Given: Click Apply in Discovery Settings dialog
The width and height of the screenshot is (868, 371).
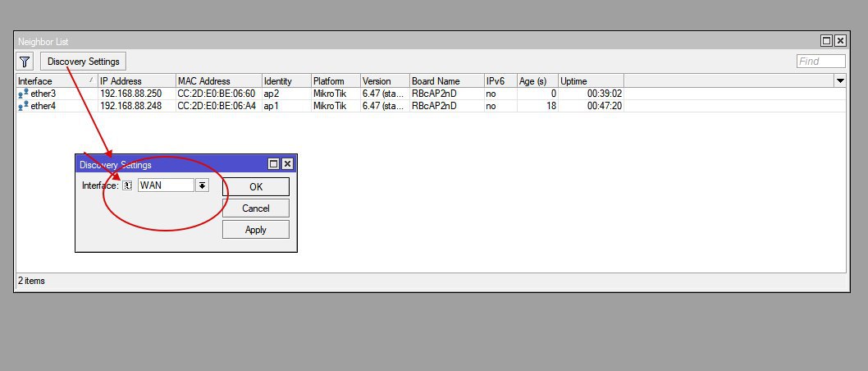Looking at the screenshot, I should pos(256,230).
